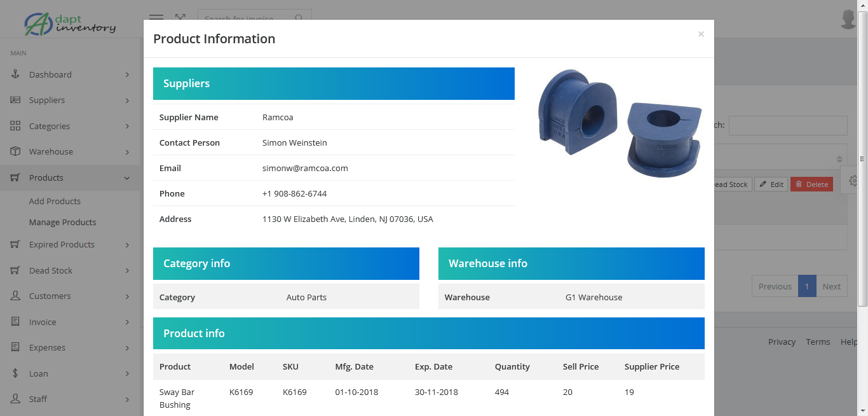The image size is (868, 416).
Task: Expand the Categories menu chevron
Action: (x=127, y=126)
